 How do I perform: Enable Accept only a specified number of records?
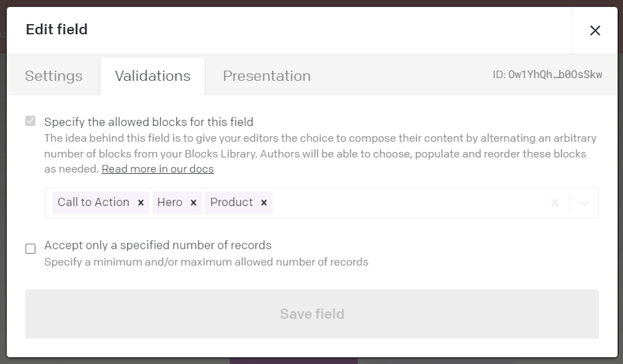pyautogui.click(x=31, y=249)
